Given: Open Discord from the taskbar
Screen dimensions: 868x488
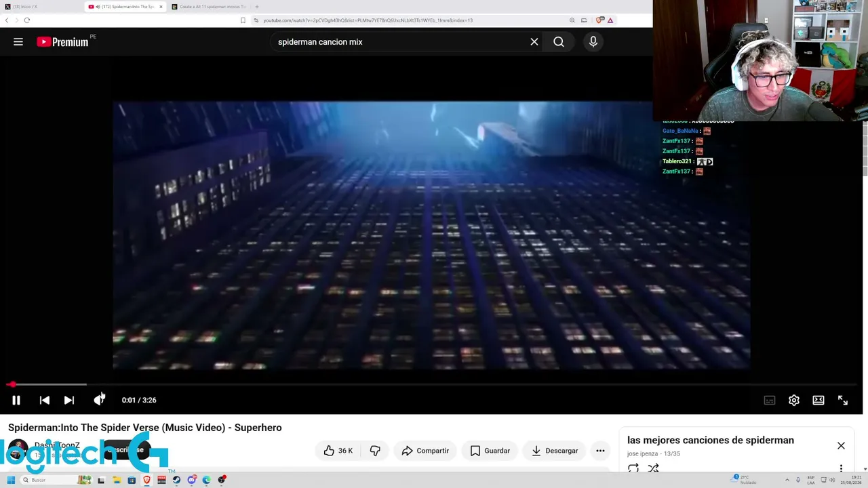Looking at the screenshot, I should [x=192, y=480].
